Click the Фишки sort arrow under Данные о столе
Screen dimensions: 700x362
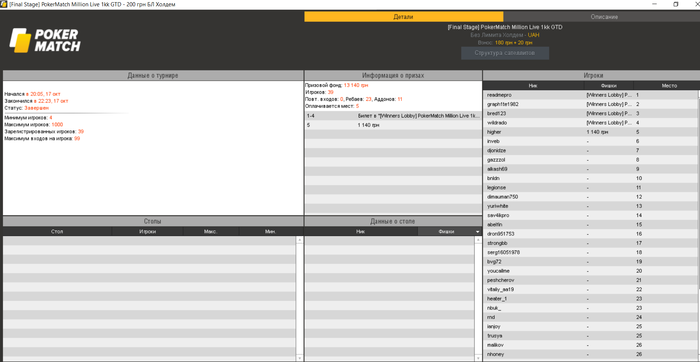coord(477,232)
